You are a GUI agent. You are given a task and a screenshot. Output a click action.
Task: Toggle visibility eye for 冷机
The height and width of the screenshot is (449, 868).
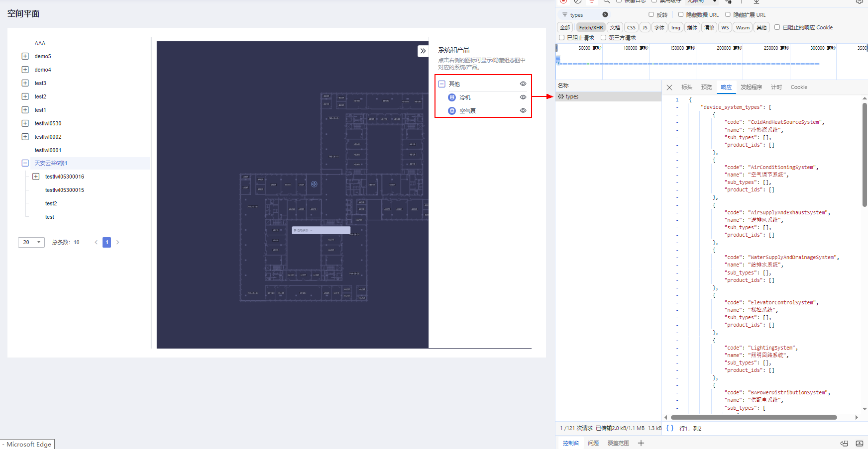point(523,97)
